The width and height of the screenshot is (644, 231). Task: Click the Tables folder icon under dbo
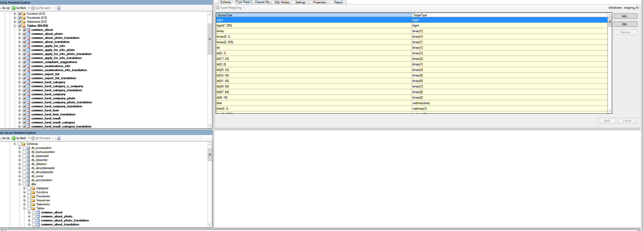(33, 209)
